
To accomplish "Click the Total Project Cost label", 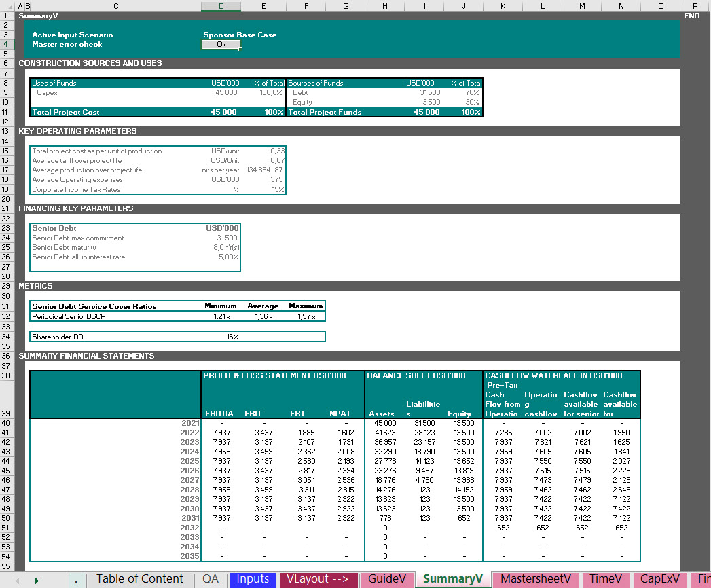I will click(66, 112).
